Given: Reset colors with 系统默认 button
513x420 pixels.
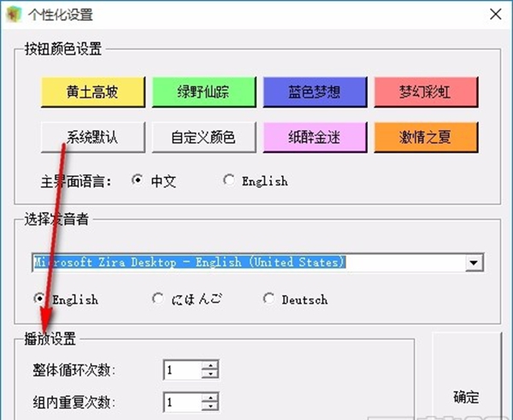Looking at the screenshot, I should (x=93, y=137).
